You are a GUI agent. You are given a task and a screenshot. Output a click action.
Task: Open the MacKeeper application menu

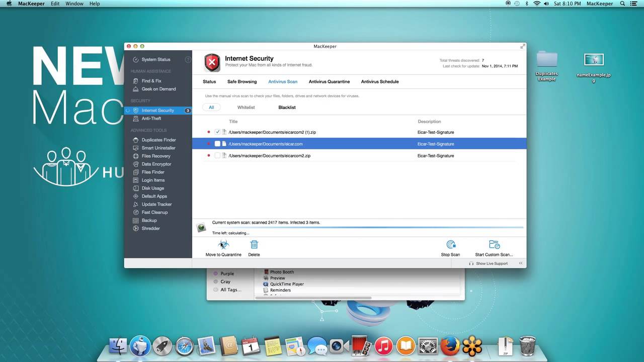[x=31, y=4]
